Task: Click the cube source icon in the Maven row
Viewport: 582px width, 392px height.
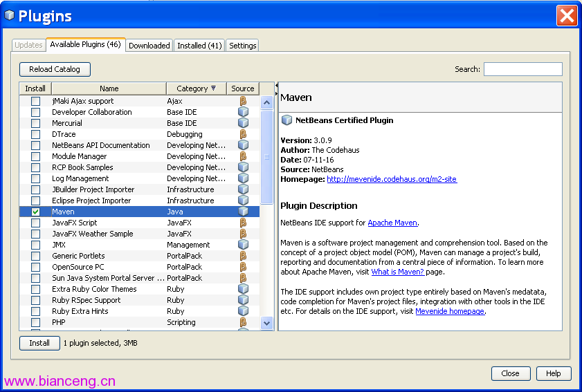Action: click(x=243, y=212)
